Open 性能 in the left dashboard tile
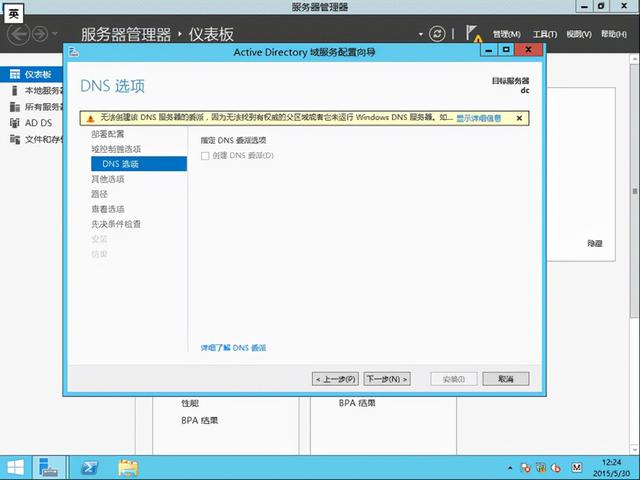The height and width of the screenshot is (480, 640). (190, 403)
